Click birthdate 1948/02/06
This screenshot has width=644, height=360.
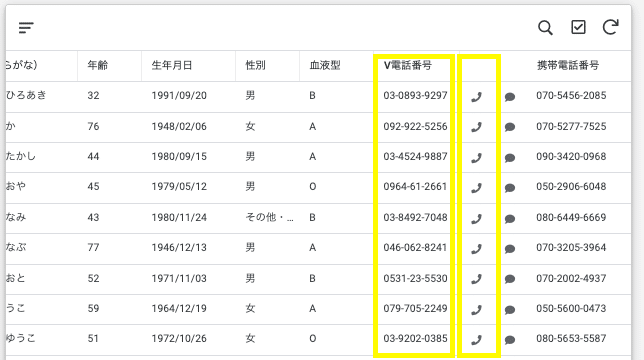179,126
